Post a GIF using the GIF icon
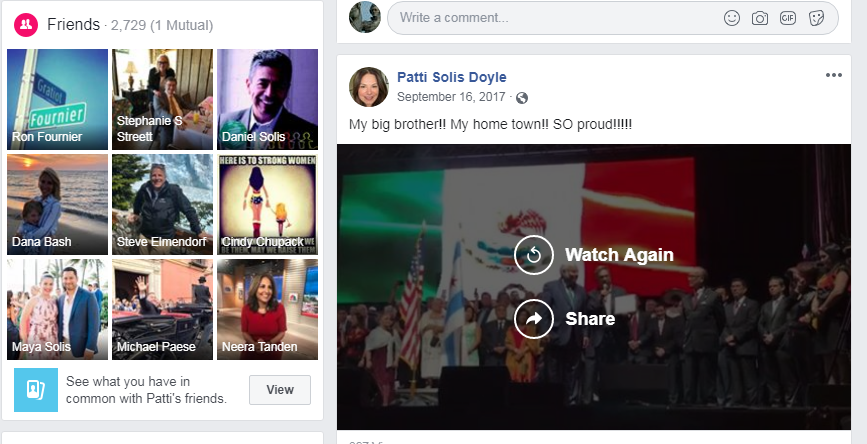The height and width of the screenshot is (444, 867). [788, 18]
